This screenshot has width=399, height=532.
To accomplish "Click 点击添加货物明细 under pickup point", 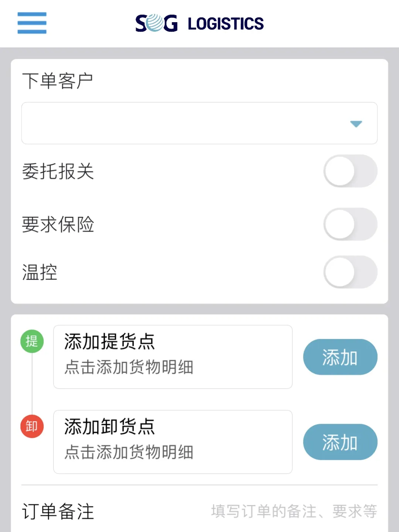I will pos(129,368).
